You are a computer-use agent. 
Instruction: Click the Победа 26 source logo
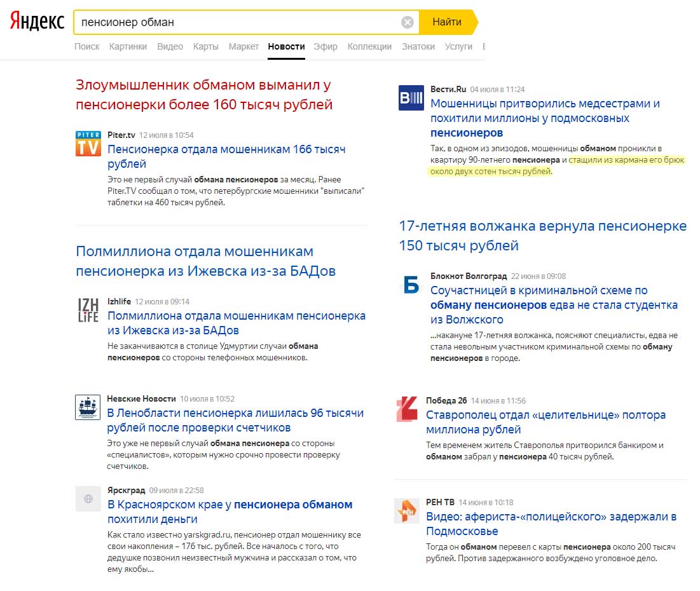click(x=407, y=409)
